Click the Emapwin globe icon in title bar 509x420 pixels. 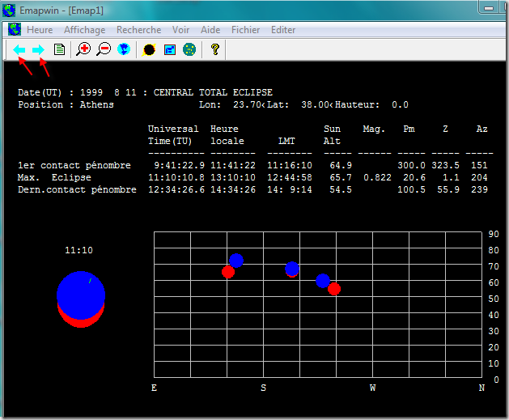pyautogui.click(x=11, y=9)
